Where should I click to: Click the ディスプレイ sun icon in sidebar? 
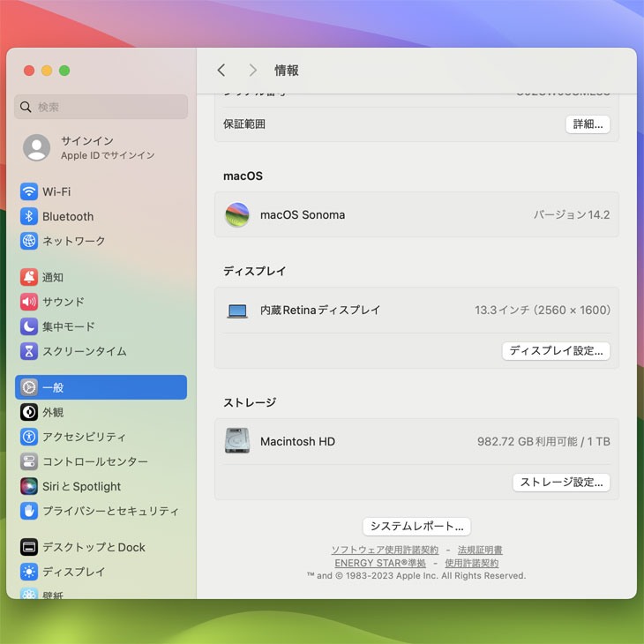(29, 572)
